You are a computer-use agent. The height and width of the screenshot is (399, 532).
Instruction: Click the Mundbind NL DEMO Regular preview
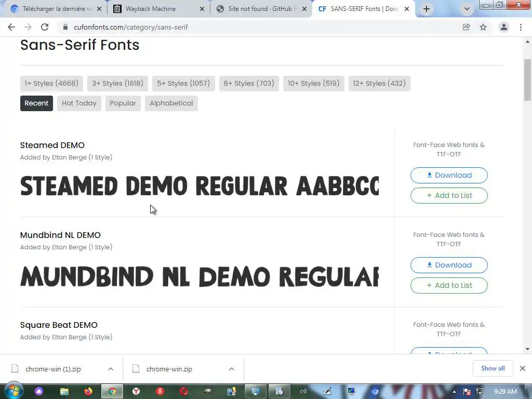click(199, 276)
